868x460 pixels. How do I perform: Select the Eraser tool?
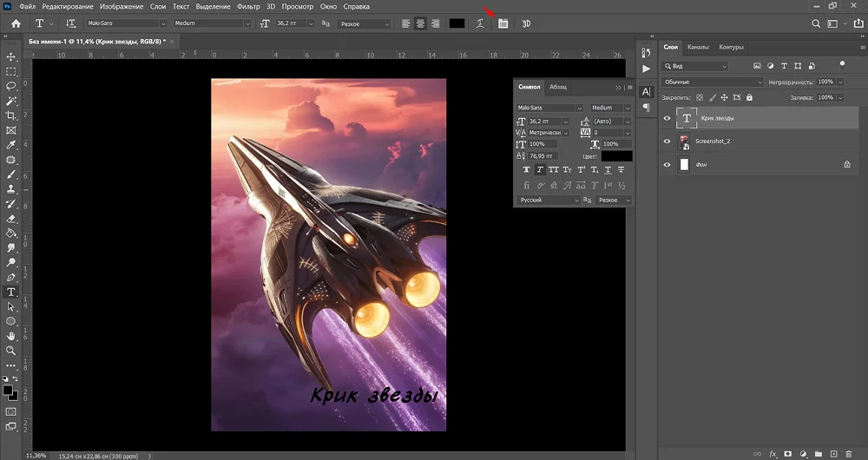point(11,219)
